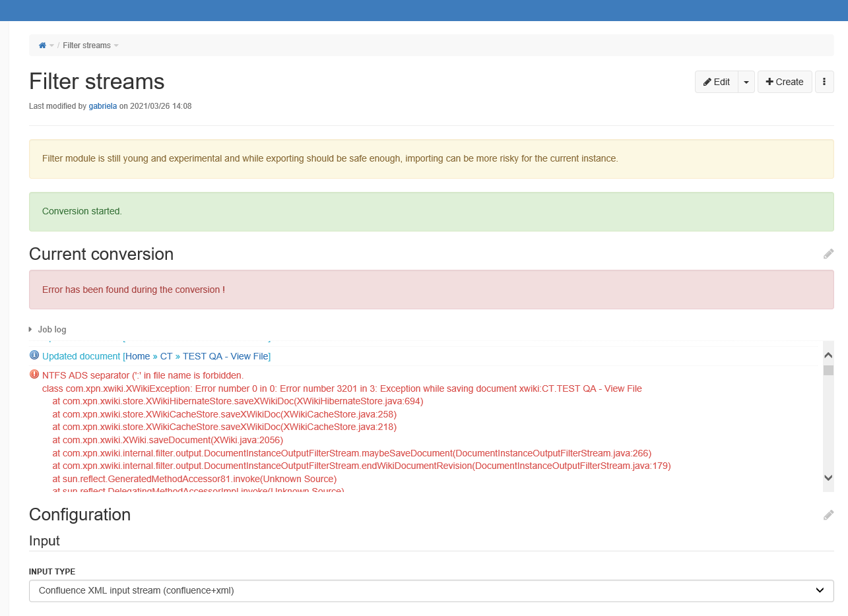Open the 'Filter streams' breadcrumb dropdown caret

[x=116, y=46]
